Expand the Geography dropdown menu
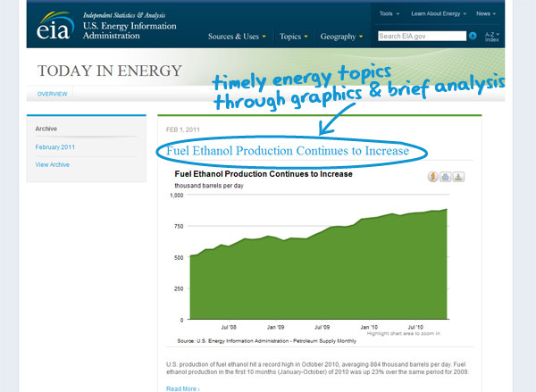Image resolution: width=536 pixels, height=392 pixels. click(x=341, y=37)
